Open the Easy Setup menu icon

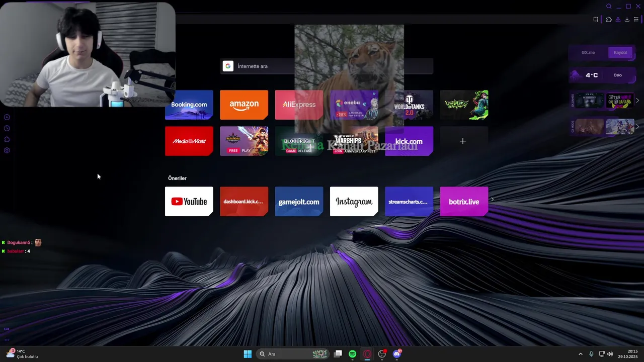636,20
